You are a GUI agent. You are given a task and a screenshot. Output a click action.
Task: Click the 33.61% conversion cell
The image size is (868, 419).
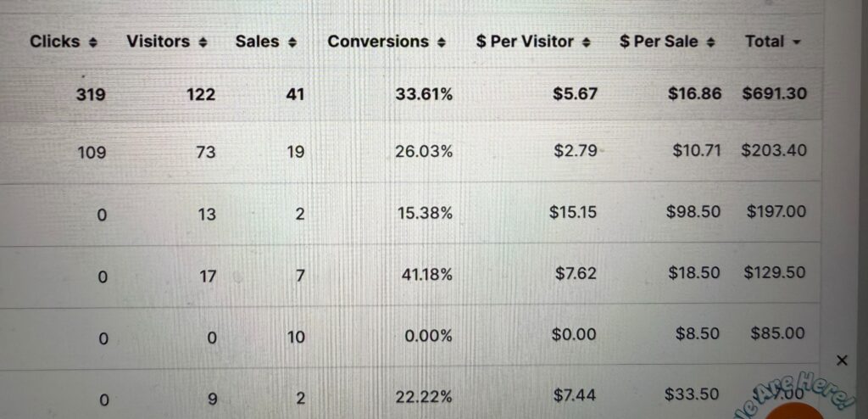coord(424,94)
